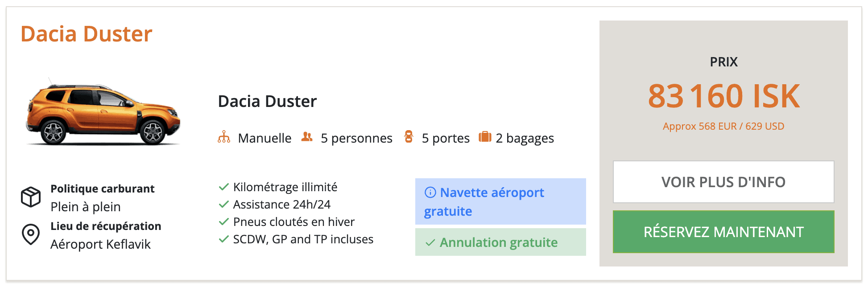Select the orange Dacia Duster car photo
Image resolution: width=868 pixels, height=287 pixels.
click(103, 112)
